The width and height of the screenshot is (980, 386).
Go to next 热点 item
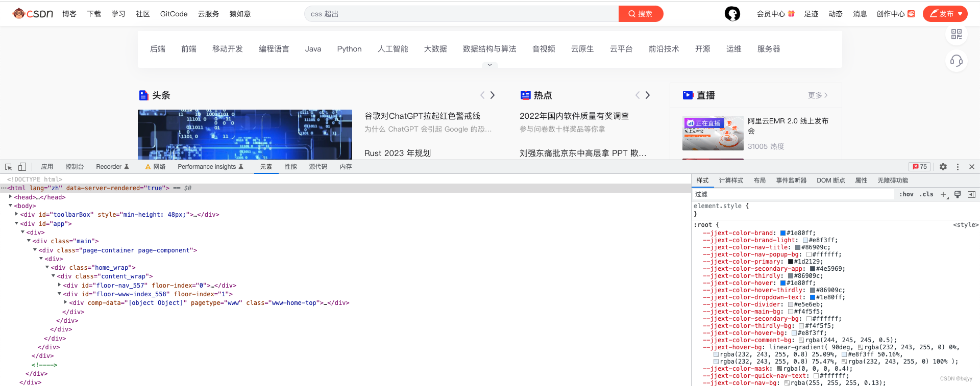648,95
